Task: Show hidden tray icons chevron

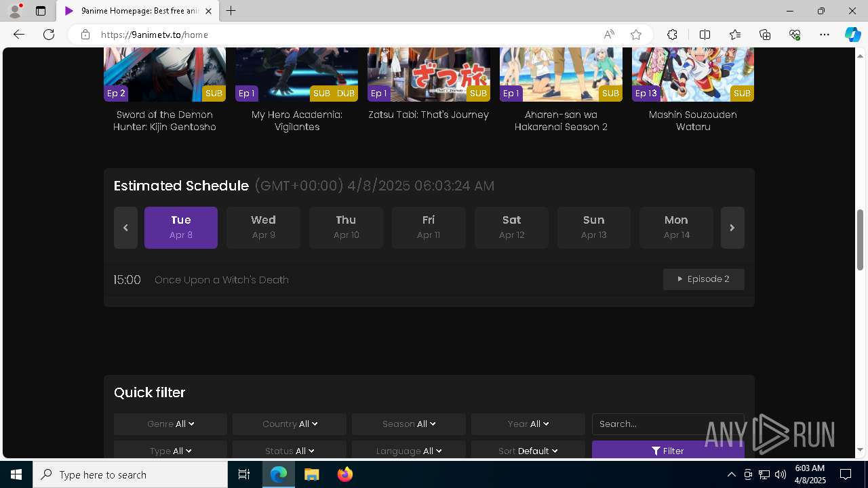Action: [731, 474]
